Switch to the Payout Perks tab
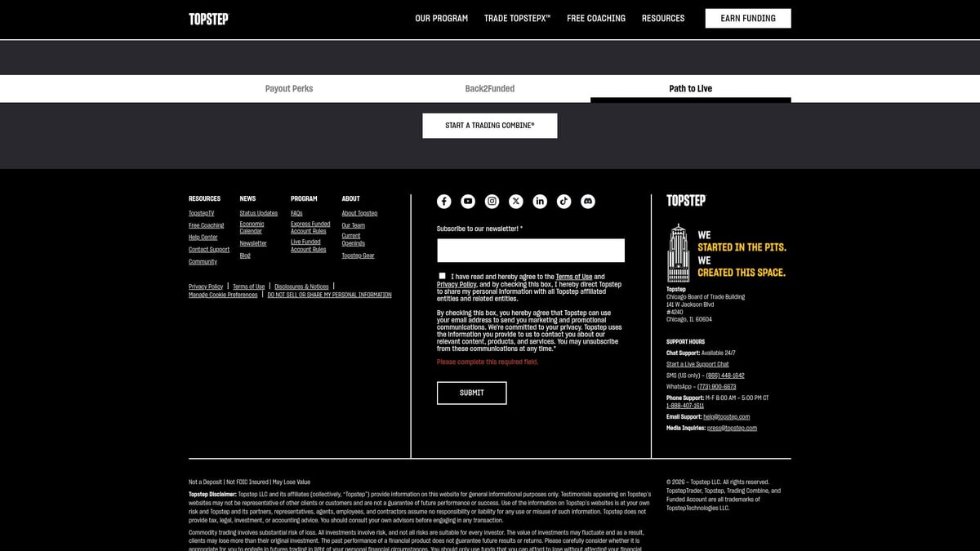 [289, 89]
